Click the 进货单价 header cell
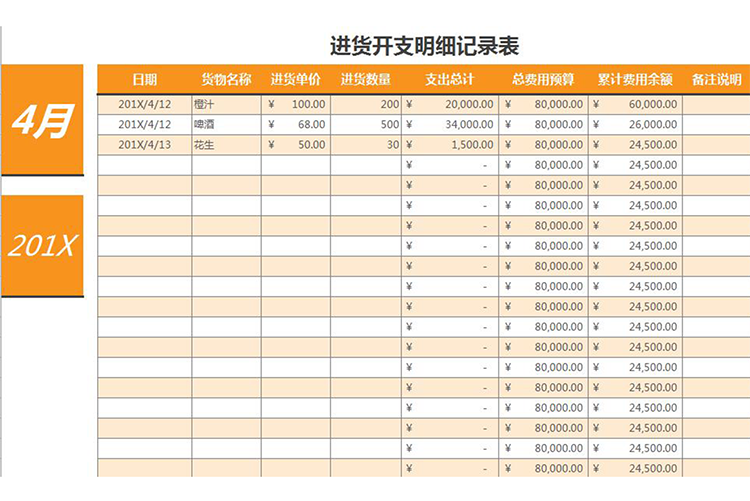Viewport: 750px width, 501px height. click(296, 79)
